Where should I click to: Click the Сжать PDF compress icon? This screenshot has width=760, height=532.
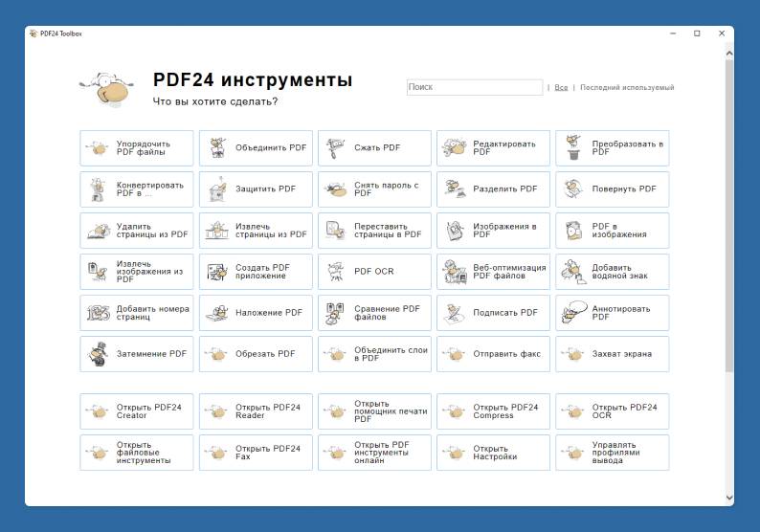336,148
